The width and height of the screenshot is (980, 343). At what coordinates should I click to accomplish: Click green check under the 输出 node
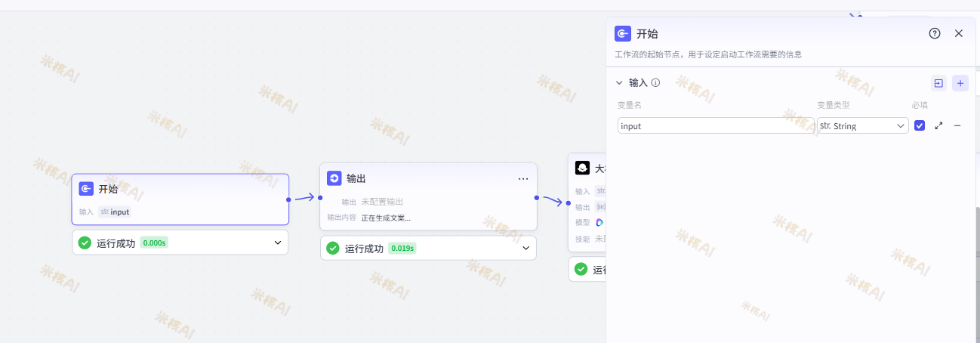tap(333, 248)
